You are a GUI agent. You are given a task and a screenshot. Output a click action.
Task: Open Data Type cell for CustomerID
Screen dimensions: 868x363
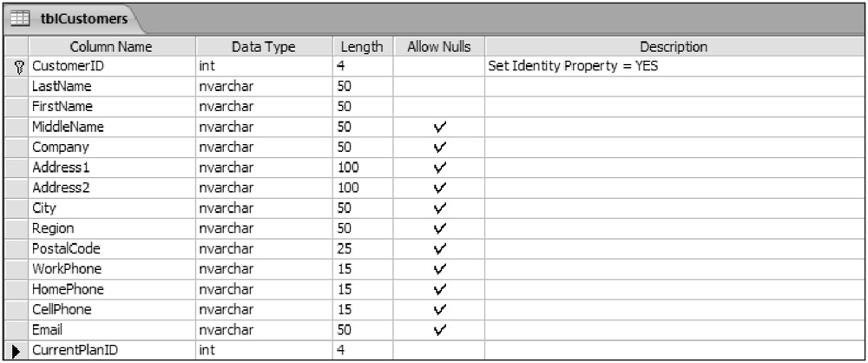tap(264, 67)
